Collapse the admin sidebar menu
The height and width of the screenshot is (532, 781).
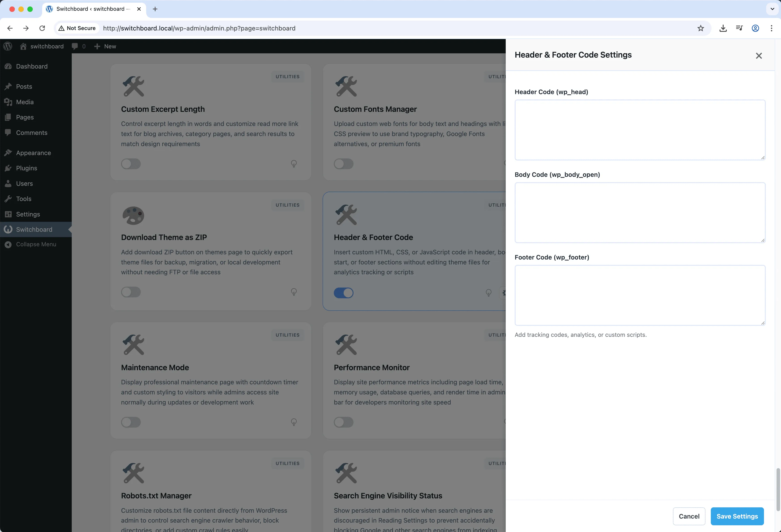click(x=36, y=244)
